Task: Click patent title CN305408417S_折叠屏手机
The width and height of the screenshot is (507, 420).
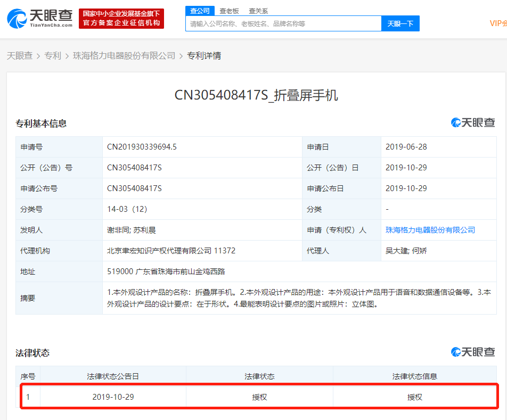Action: pyautogui.click(x=256, y=95)
